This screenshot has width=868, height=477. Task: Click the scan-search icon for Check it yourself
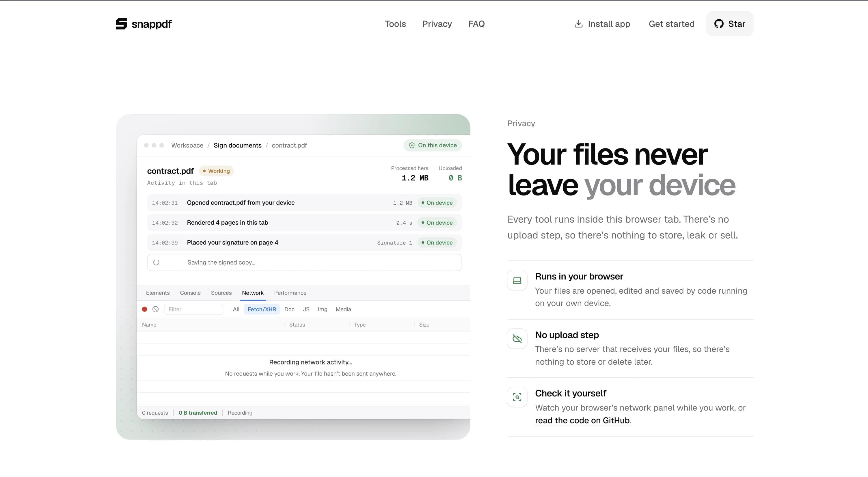(x=517, y=397)
